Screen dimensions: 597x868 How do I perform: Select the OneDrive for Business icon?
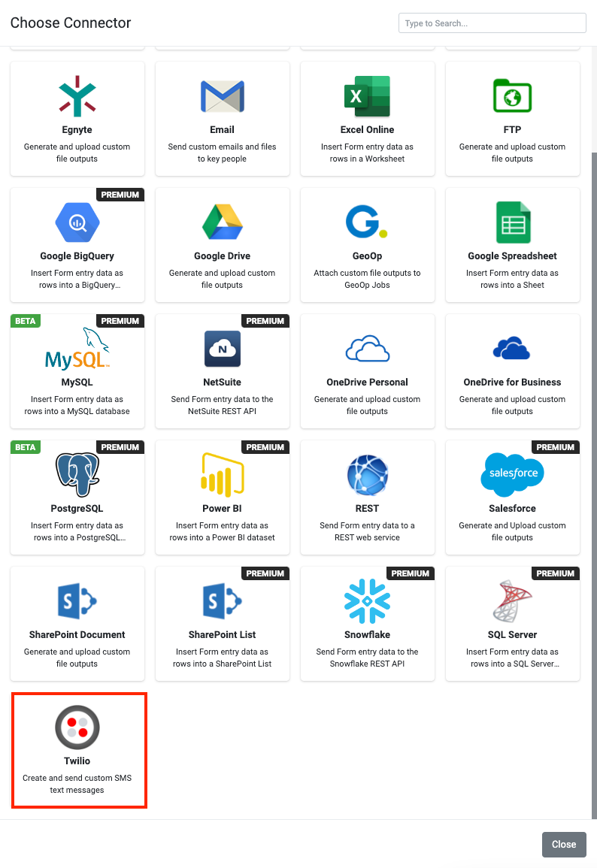coord(512,348)
